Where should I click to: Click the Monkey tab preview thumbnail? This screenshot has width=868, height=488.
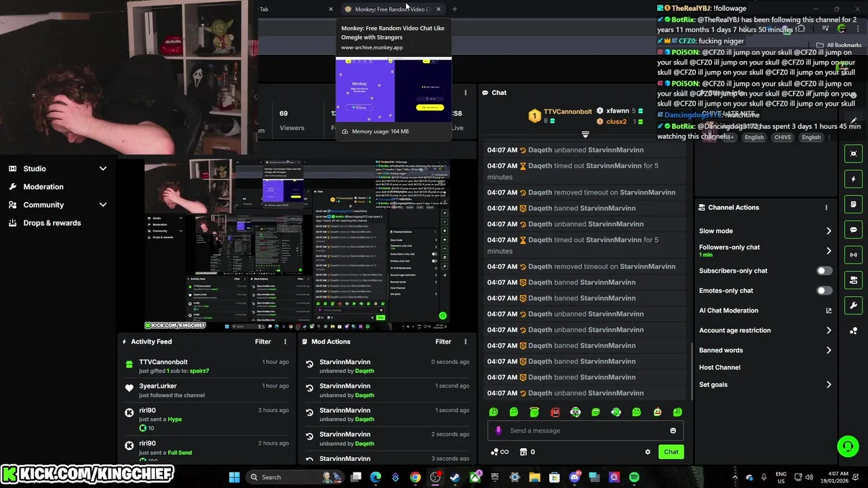393,89
